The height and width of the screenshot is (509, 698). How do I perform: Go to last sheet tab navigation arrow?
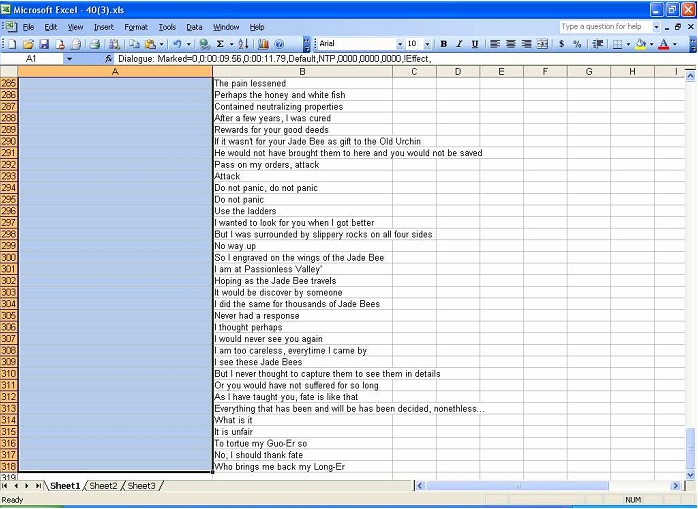tap(39, 486)
